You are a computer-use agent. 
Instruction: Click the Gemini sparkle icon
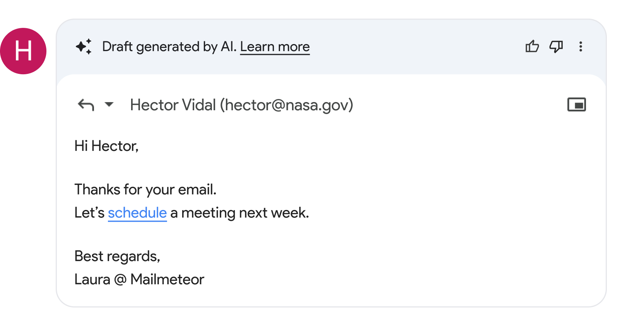click(x=84, y=46)
